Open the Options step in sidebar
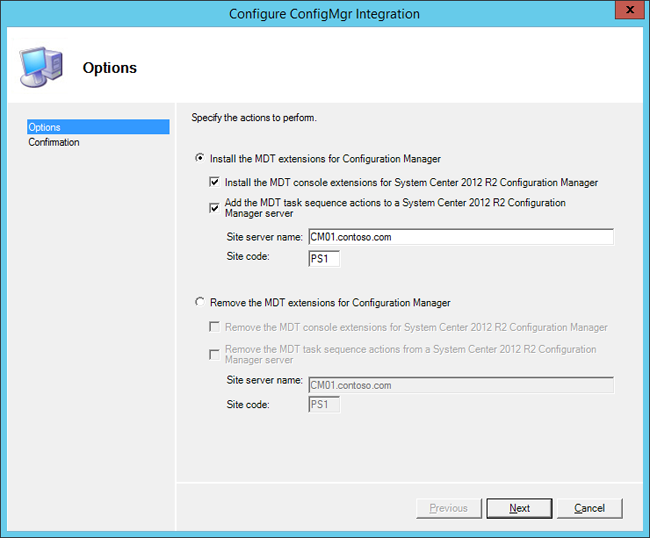 pyautogui.click(x=98, y=127)
